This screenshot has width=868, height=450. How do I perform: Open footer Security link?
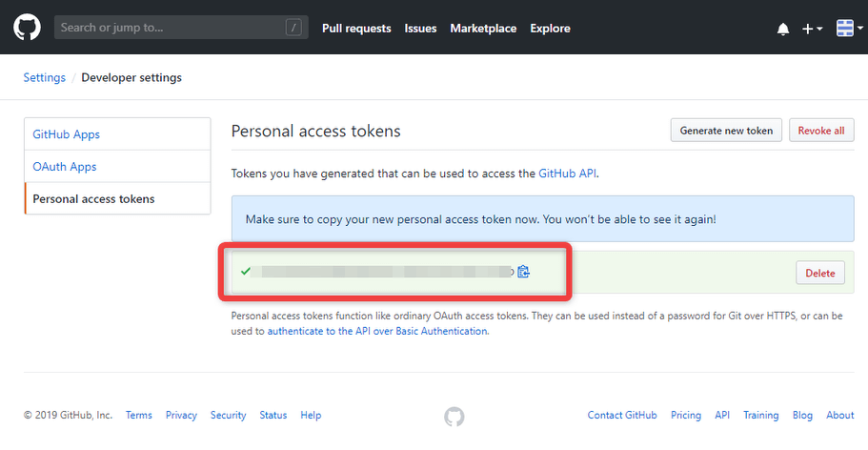pos(228,415)
